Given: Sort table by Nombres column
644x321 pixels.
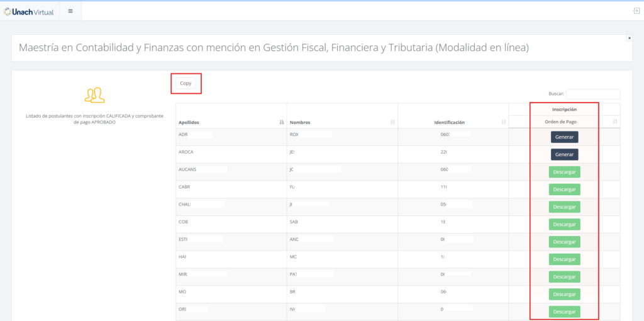Looking at the screenshot, I should coord(342,122).
